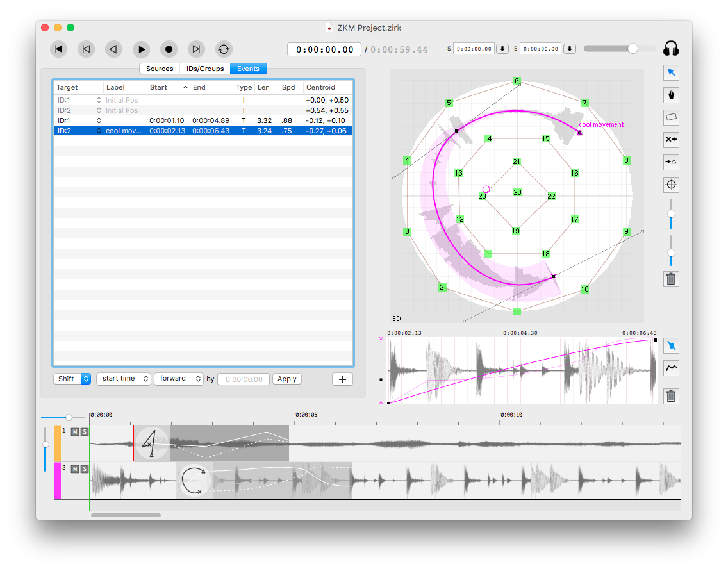Open the target stepper for ID:2 Initial Pos

[99, 110]
